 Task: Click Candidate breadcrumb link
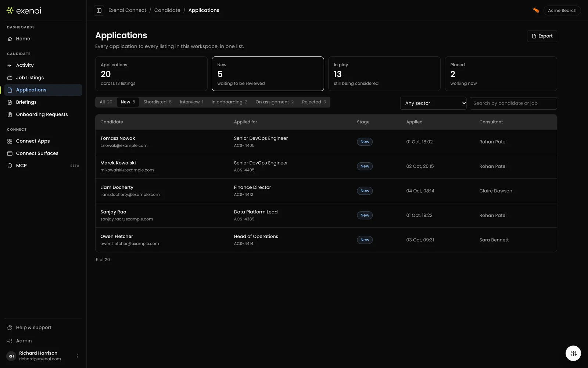click(167, 10)
